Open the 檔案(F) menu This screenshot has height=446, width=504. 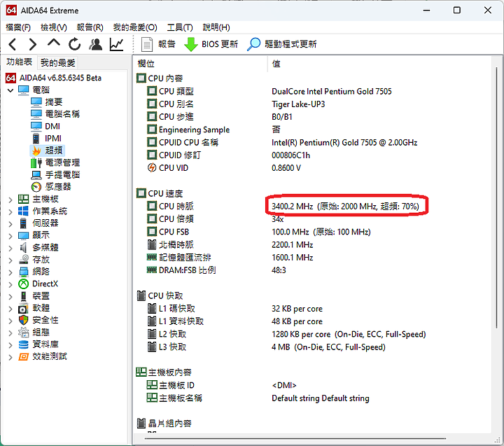[x=18, y=27]
